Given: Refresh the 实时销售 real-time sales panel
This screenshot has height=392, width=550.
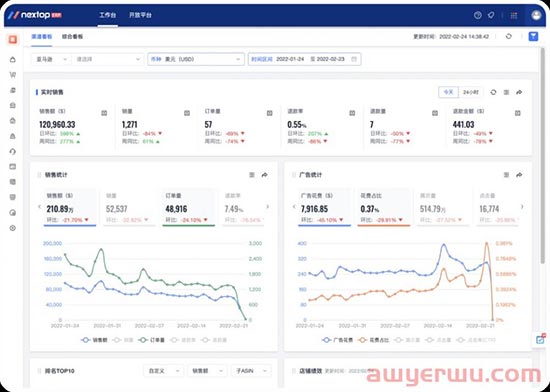Looking at the screenshot, I should [x=493, y=92].
